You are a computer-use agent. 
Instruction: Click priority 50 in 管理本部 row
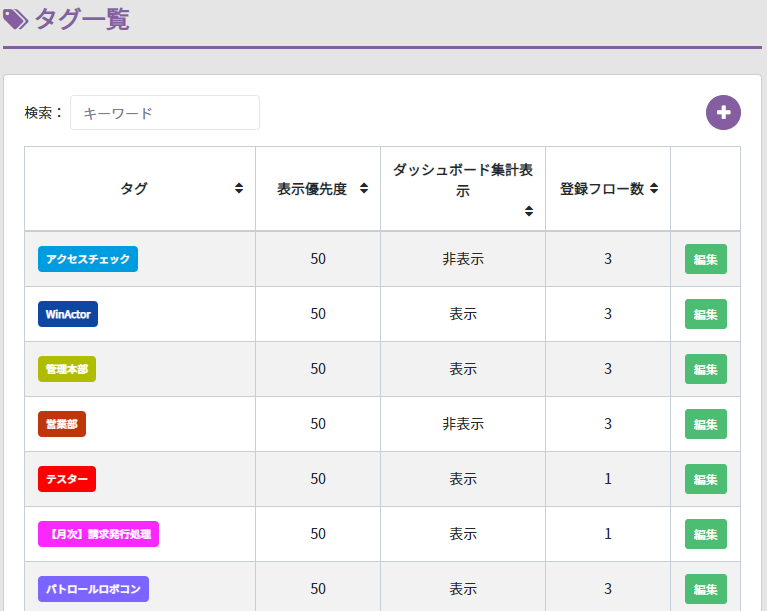[318, 369]
